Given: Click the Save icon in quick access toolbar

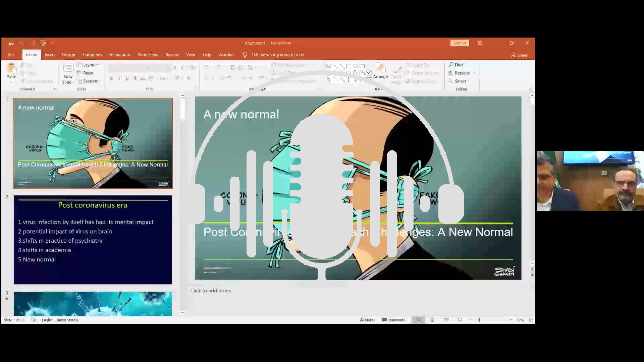Looking at the screenshot, I should pos(11,43).
